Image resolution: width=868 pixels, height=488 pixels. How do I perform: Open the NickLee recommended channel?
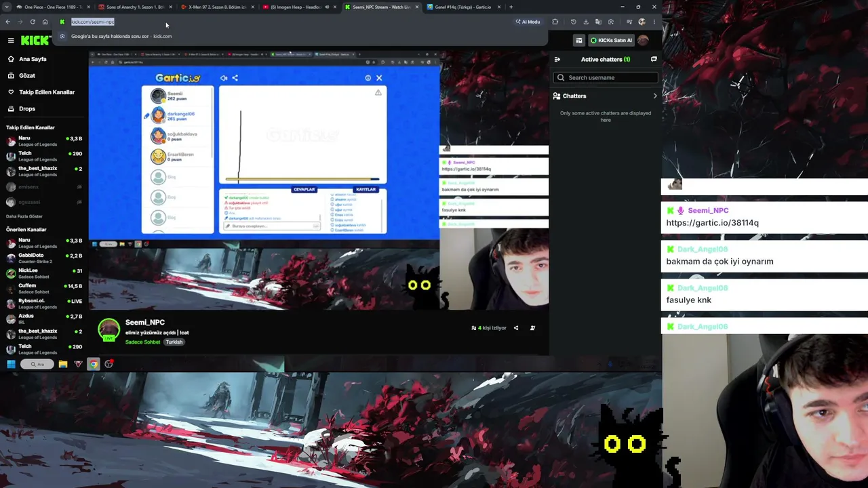(x=43, y=273)
